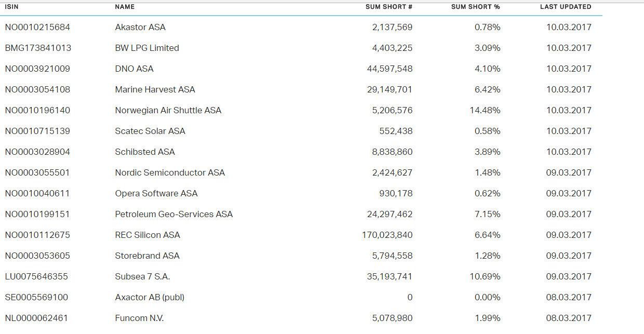Click the short sum value 44,597,548
644x334 pixels.
(x=390, y=69)
